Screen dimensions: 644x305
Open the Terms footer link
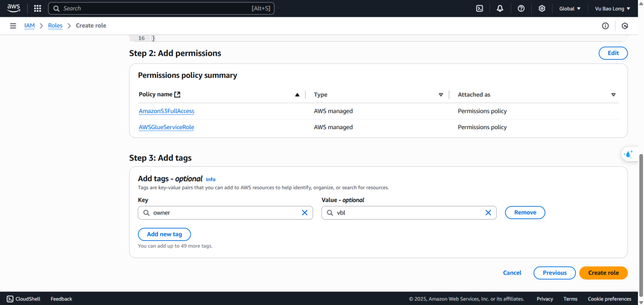pos(570,299)
